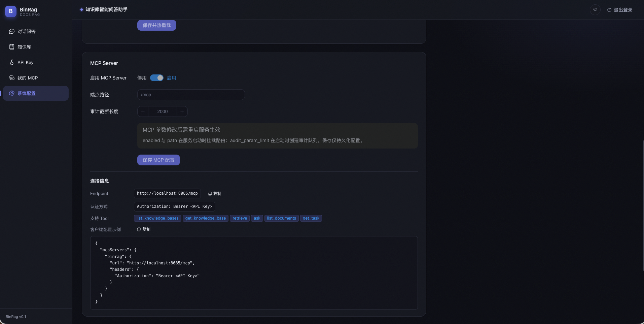Click 复制 text next to Endpoint
Viewport: 644px width, 324px height.
(217, 194)
